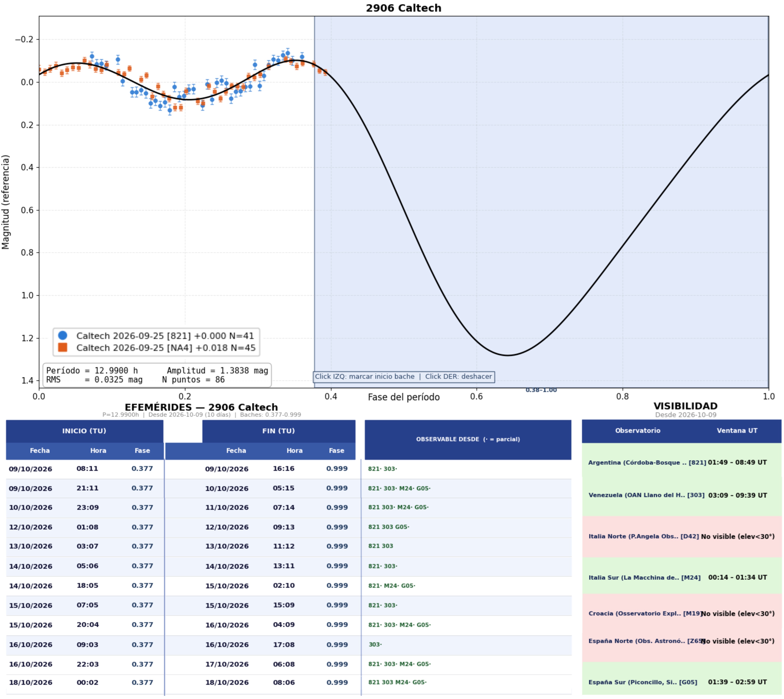Click the 'Desde 2026-10-09' text under VISIBILIDAD
This screenshot has width=784, height=699.
(686, 415)
